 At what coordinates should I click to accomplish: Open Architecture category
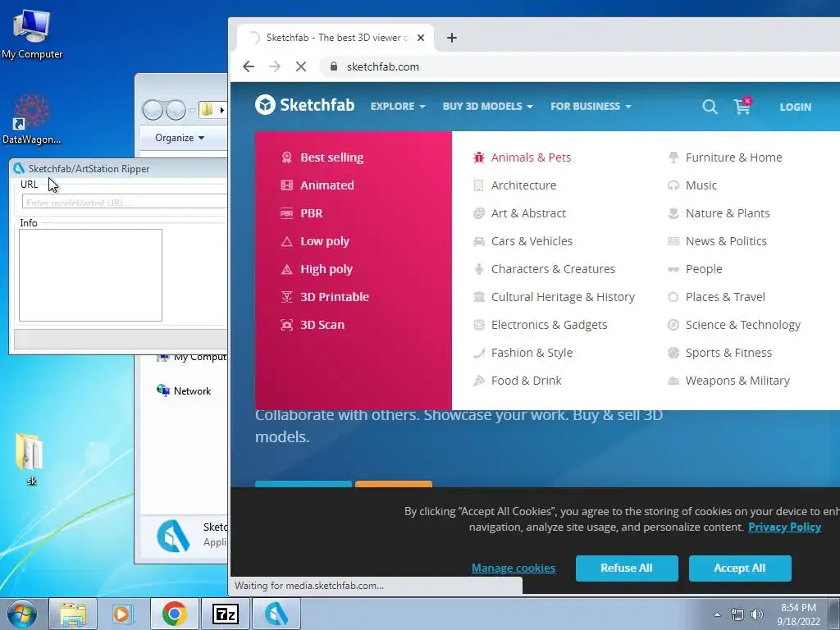pyautogui.click(x=515, y=185)
